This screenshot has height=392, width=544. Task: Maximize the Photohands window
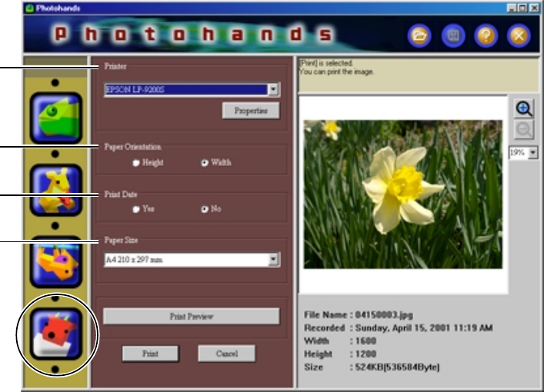522,8
